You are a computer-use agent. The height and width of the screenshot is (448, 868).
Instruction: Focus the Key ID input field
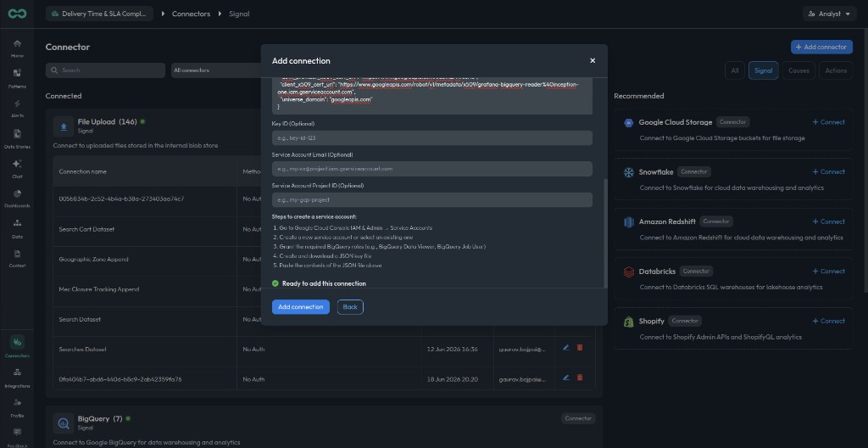431,138
